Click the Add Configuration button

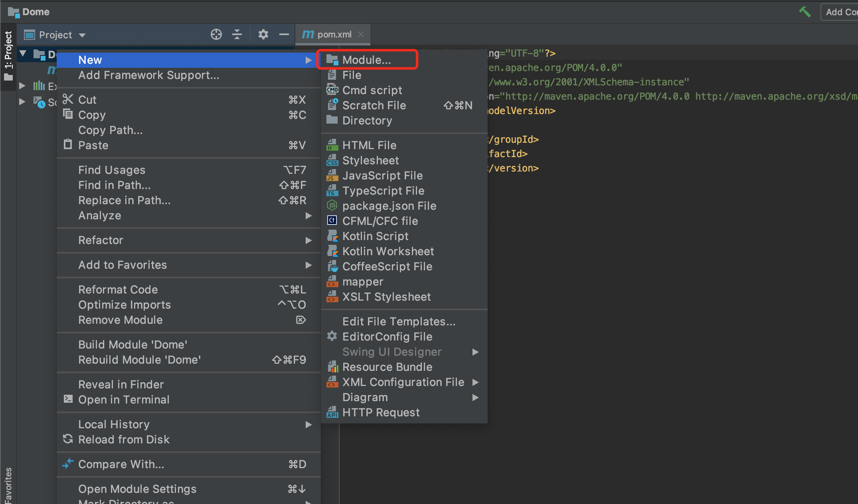pos(840,12)
